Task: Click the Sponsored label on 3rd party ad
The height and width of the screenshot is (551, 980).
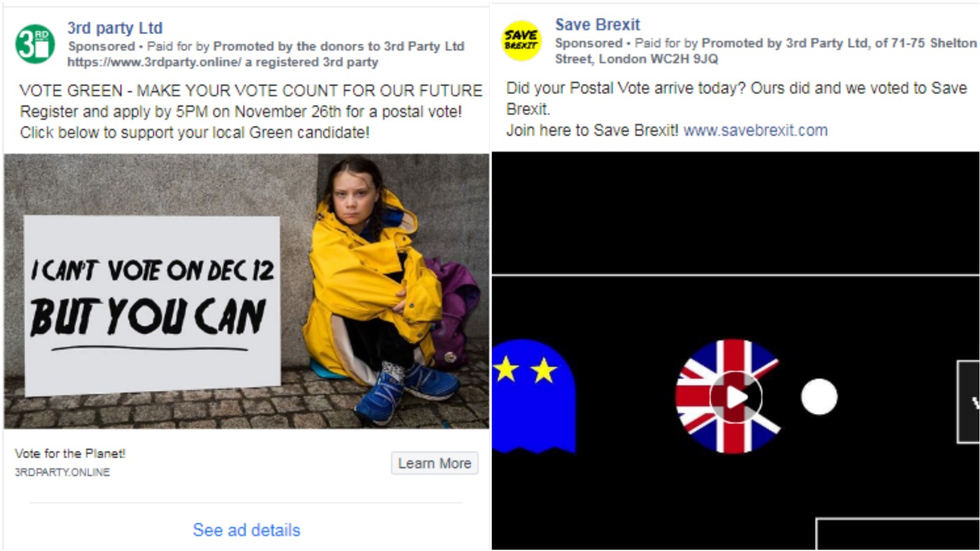Action: click(101, 47)
